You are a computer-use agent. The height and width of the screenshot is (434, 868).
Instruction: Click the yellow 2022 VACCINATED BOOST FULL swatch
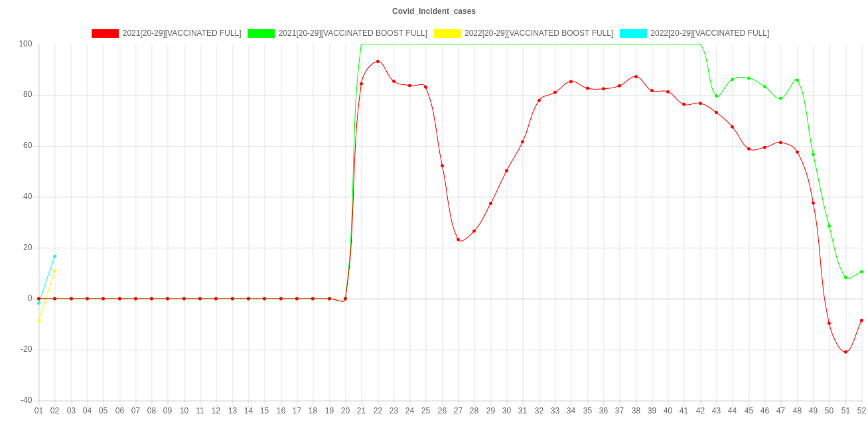(x=447, y=33)
